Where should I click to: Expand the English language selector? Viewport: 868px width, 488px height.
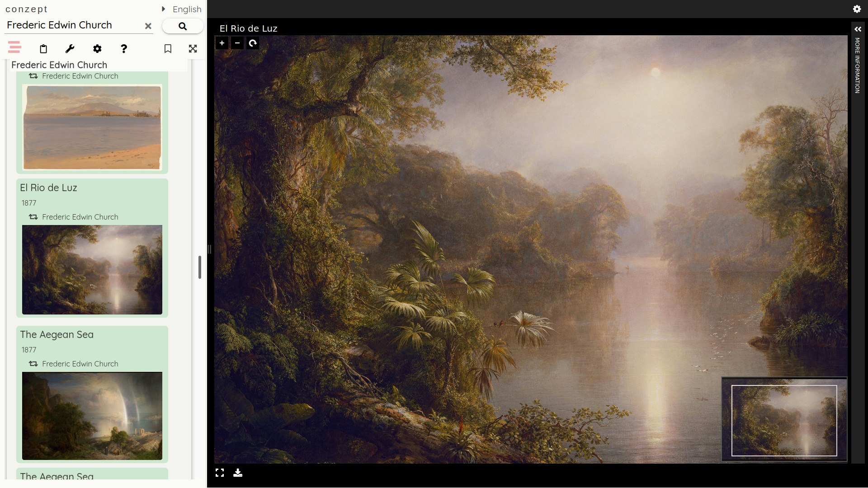point(182,9)
